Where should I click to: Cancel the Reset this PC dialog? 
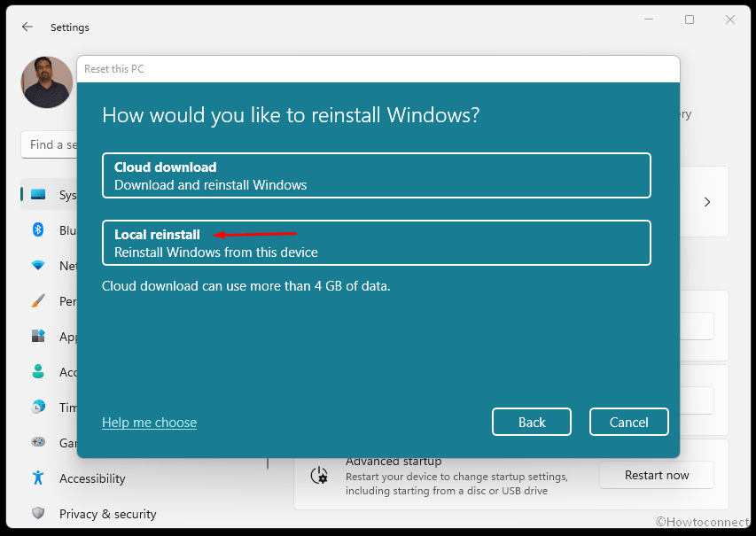click(628, 422)
